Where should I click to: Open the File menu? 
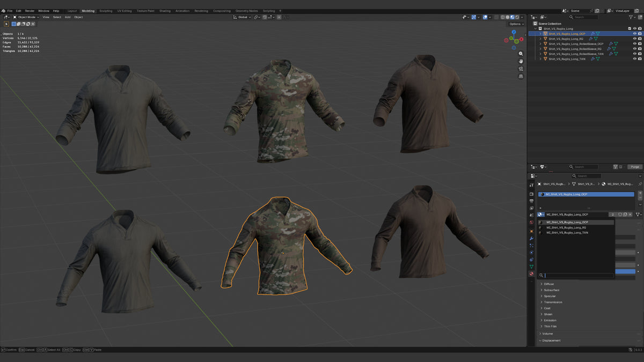click(x=10, y=11)
